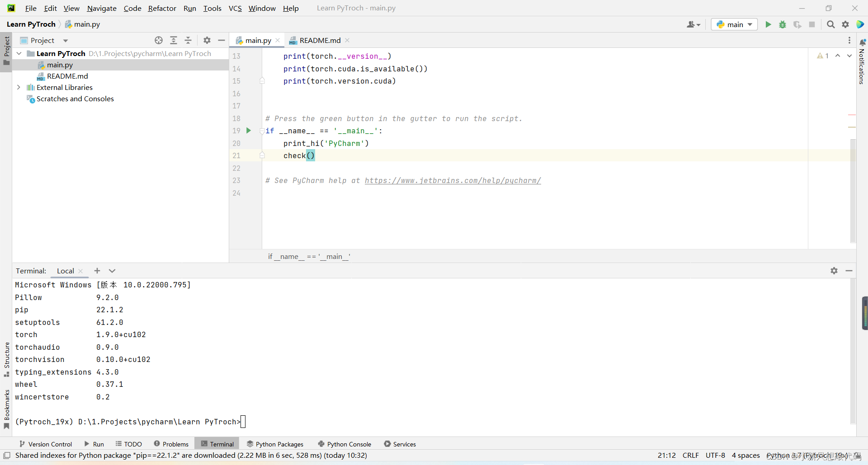Open the JetBrains Toolbox colored icon
Screen dimensions: 868x465
860,24
